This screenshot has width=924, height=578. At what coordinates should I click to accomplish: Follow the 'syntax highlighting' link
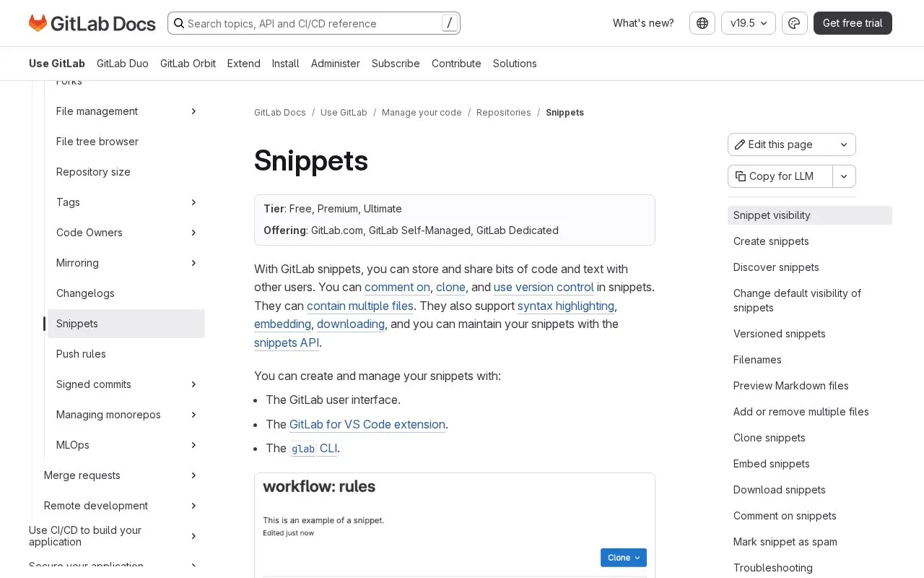pos(566,306)
